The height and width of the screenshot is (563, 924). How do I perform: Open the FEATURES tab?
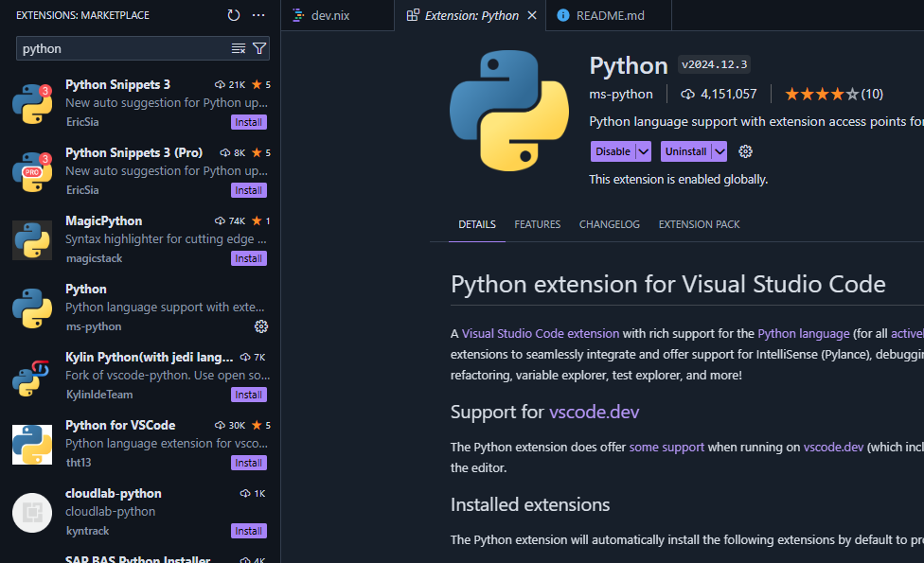538,224
